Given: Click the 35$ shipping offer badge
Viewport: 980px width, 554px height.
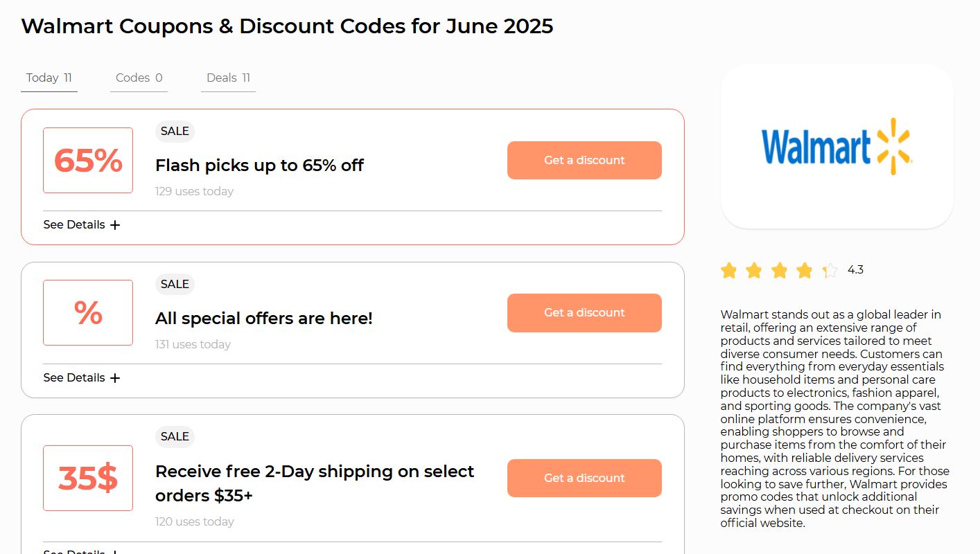Looking at the screenshot, I should click(x=88, y=479).
